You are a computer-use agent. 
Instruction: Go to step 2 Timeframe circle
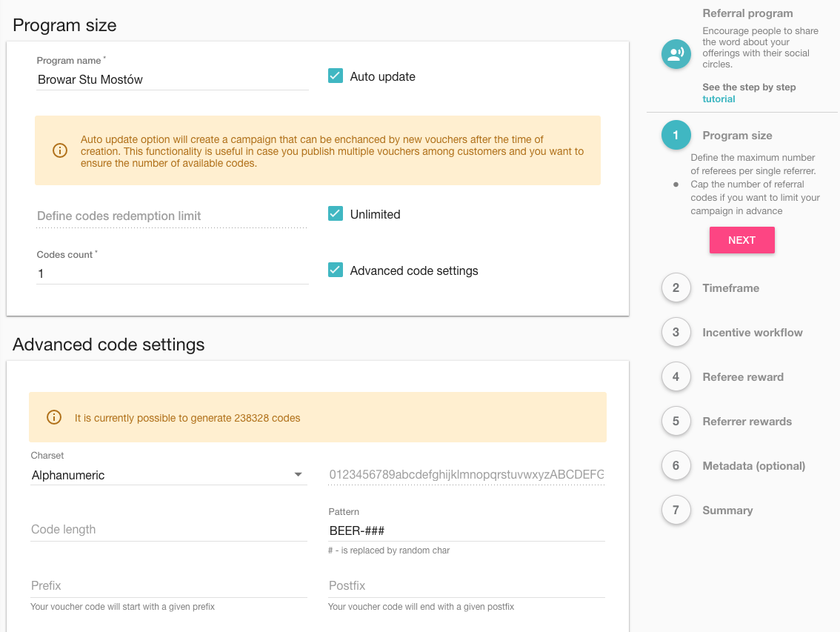point(676,288)
